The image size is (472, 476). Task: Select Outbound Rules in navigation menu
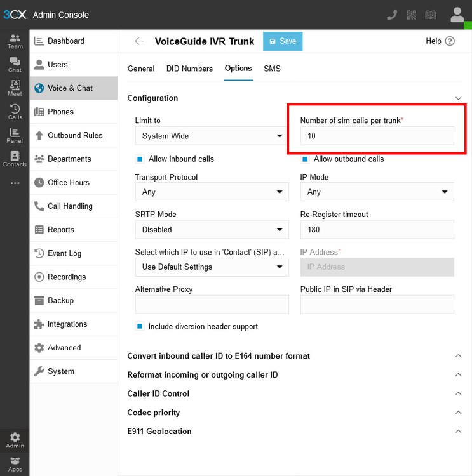(74, 135)
